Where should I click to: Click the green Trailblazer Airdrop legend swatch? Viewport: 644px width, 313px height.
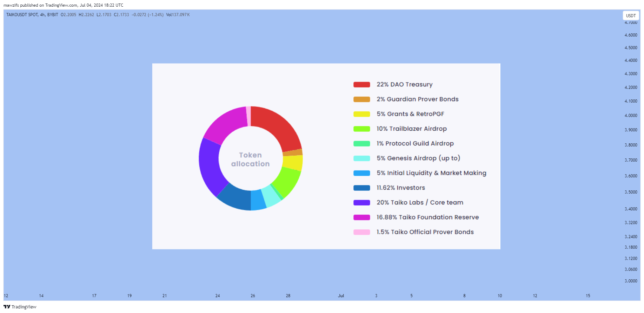(361, 129)
